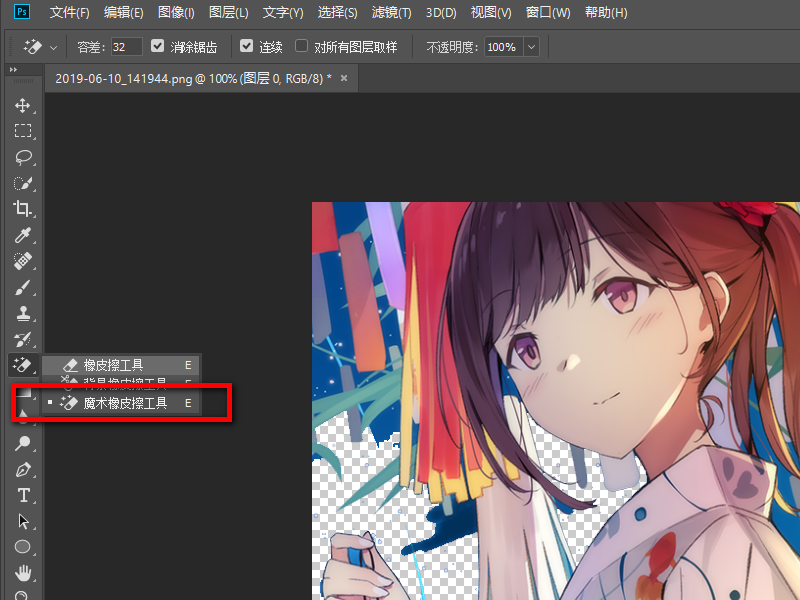Select the Brush tool

pyautogui.click(x=22, y=287)
